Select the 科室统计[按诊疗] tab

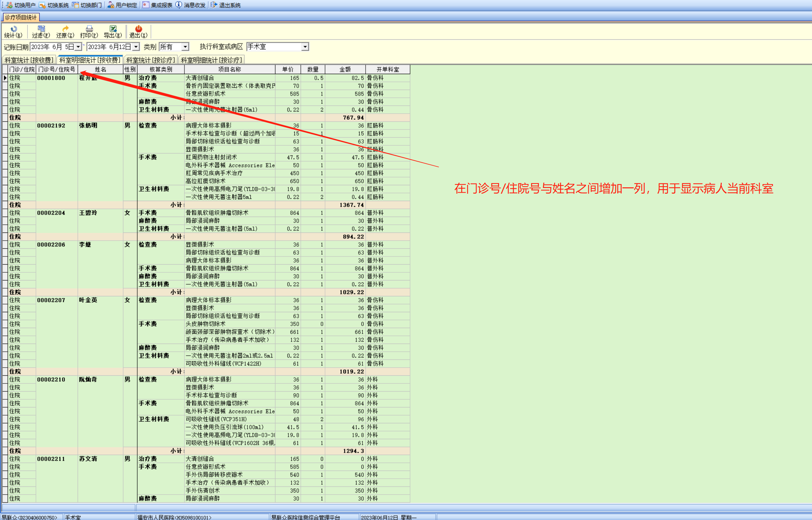point(151,60)
